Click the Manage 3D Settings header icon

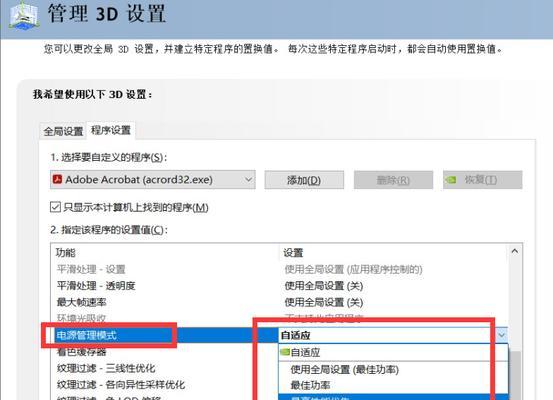24,16
